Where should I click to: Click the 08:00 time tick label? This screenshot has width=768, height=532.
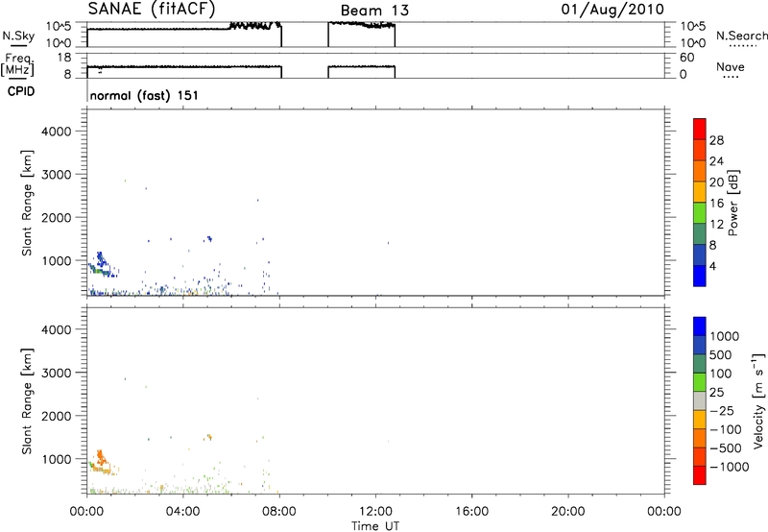(x=279, y=512)
